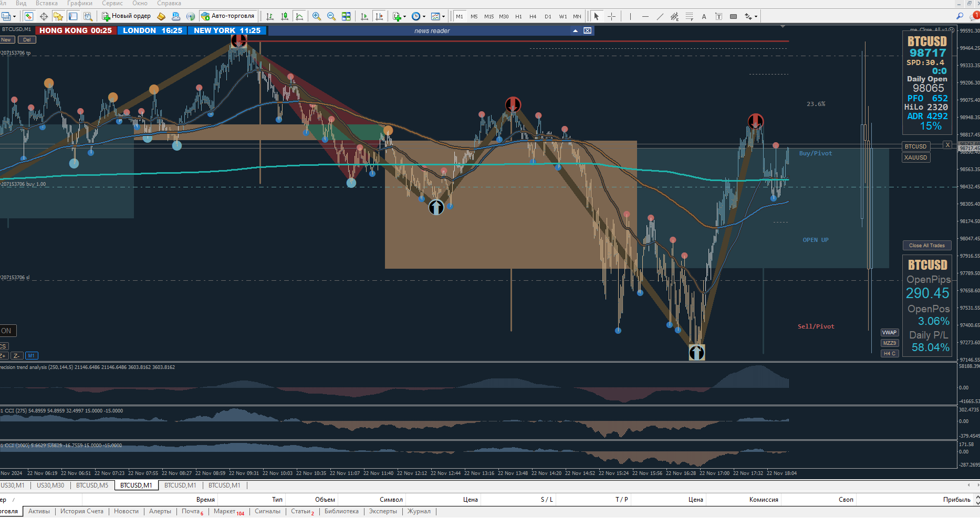980x518 pixels.
Task: Select the crosshair cursor tool
Action: coord(611,16)
